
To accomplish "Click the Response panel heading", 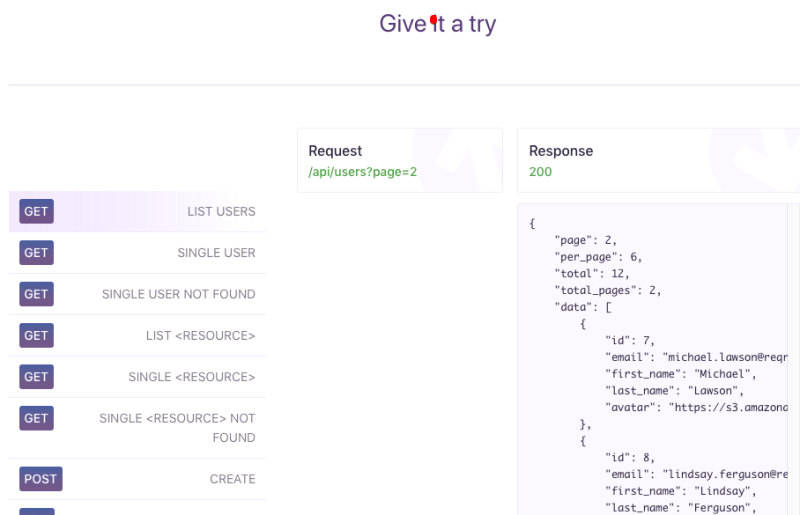I will [561, 151].
